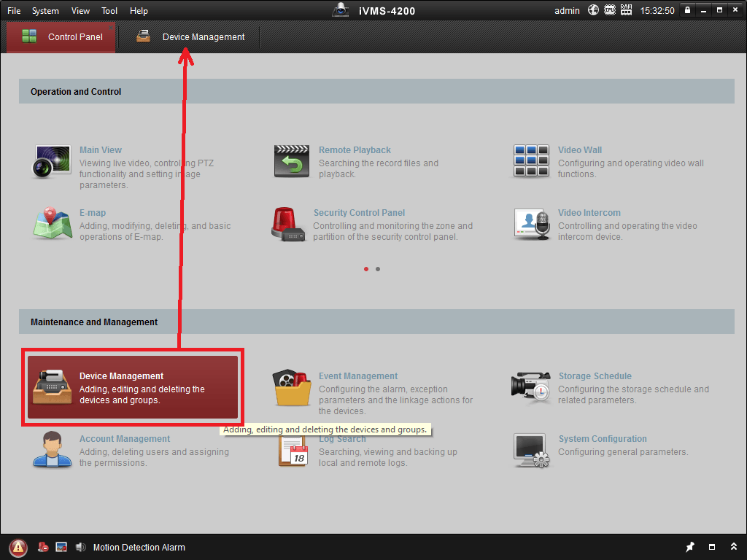
Task: Pin the alarm panel with pushpin icon
Action: pos(690,547)
